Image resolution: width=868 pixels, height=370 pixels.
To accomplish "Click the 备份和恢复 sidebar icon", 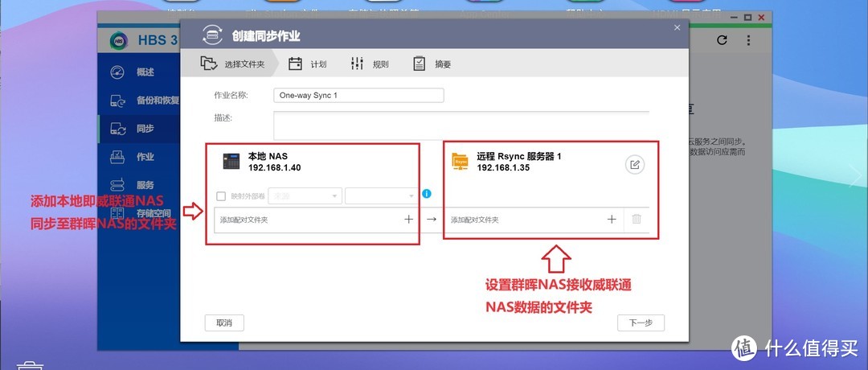I will (117, 101).
